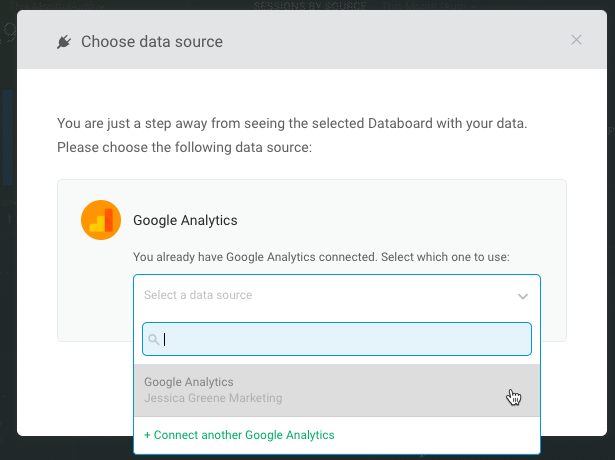Click 'Connect another Google Analytics' link
This screenshot has width=615, height=460.
coord(244,435)
